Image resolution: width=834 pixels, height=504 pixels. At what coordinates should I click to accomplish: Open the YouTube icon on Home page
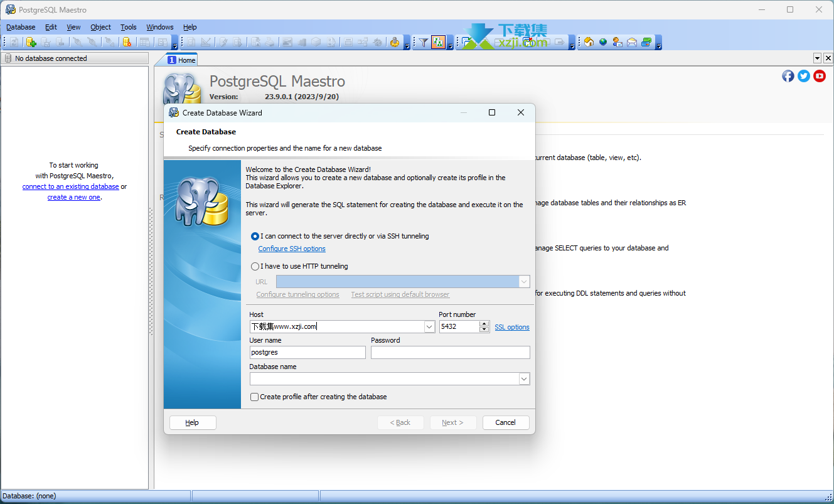pos(820,76)
